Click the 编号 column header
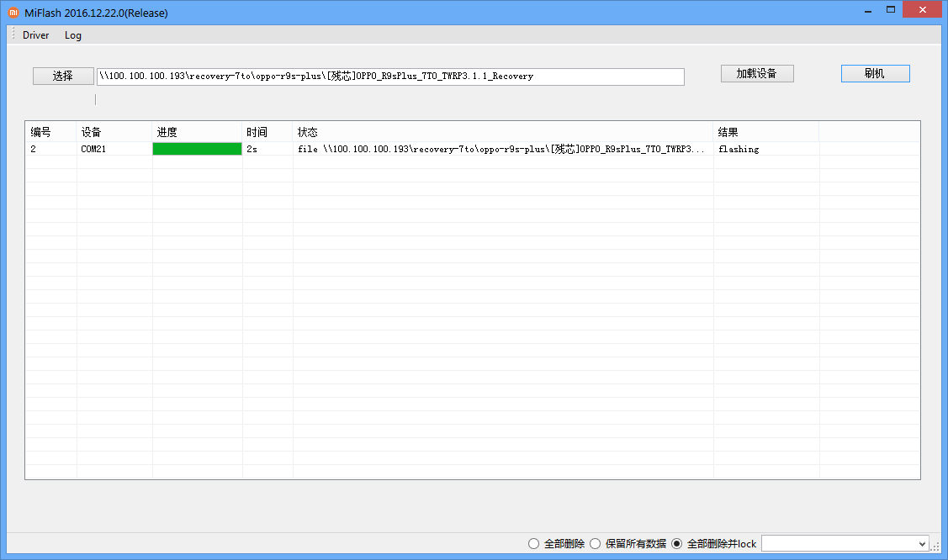 [x=50, y=132]
